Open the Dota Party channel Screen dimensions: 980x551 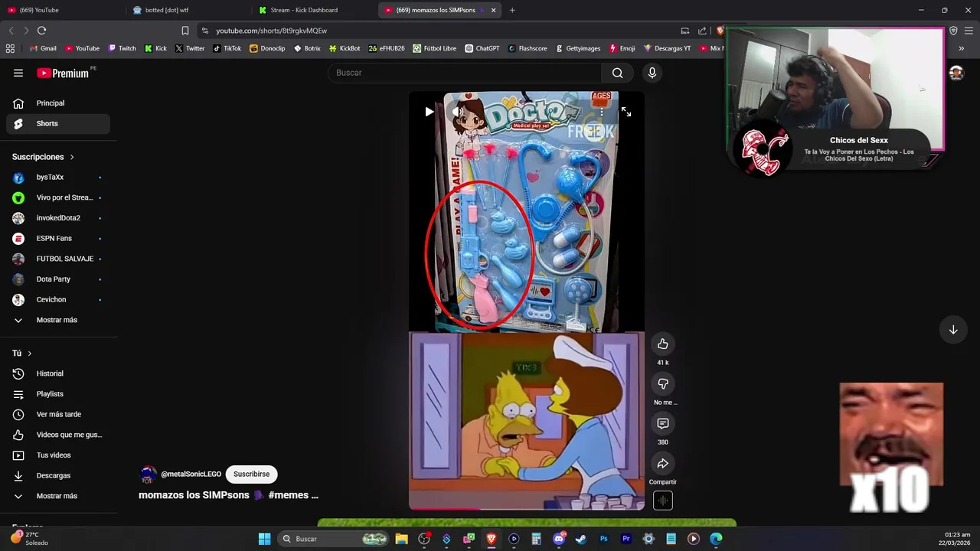(58, 279)
